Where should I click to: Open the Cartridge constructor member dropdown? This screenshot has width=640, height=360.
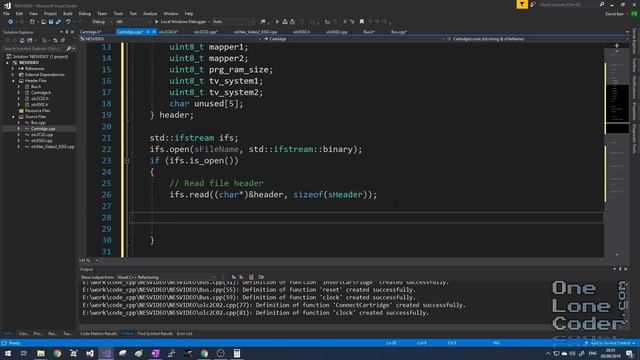pos(536,39)
